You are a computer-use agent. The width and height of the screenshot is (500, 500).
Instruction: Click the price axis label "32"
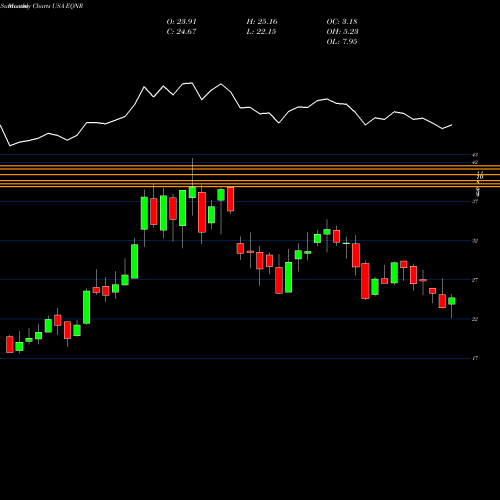pyautogui.click(x=475, y=241)
